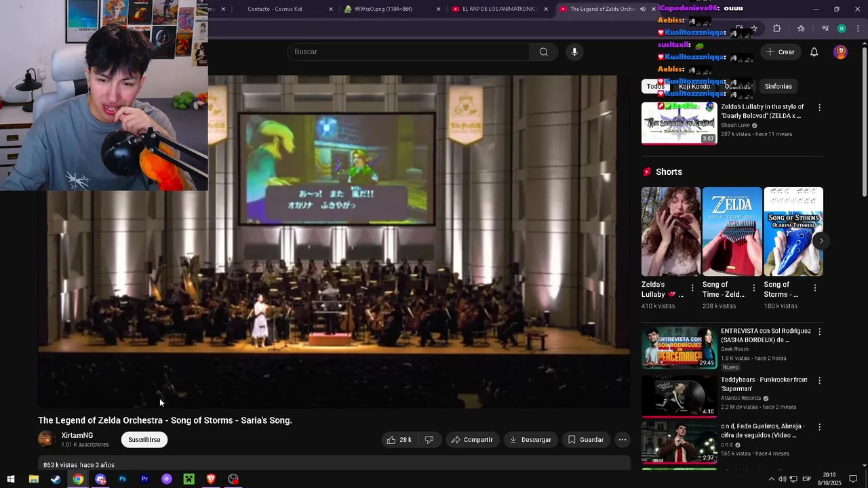The width and height of the screenshot is (868, 488).
Task: Select the Koji Kondo filter chip
Action: [x=694, y=86]
